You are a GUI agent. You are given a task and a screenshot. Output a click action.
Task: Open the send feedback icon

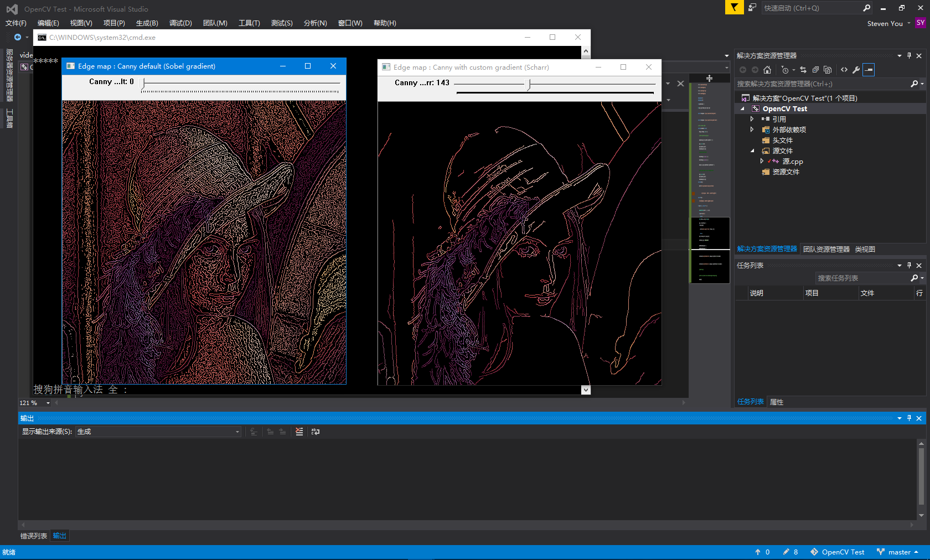click(x=752, y=7)
